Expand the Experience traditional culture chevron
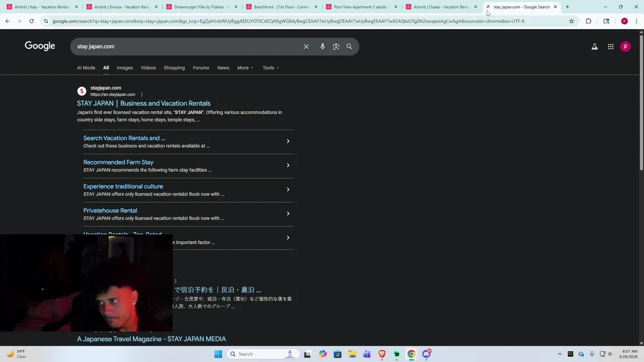The height and width of the screenshot is (362, 644). pos(288,190)
